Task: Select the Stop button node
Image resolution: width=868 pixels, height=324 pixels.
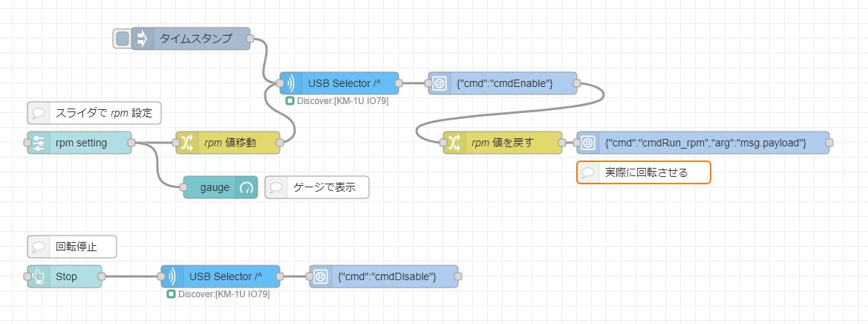Action: pos(64,276)
